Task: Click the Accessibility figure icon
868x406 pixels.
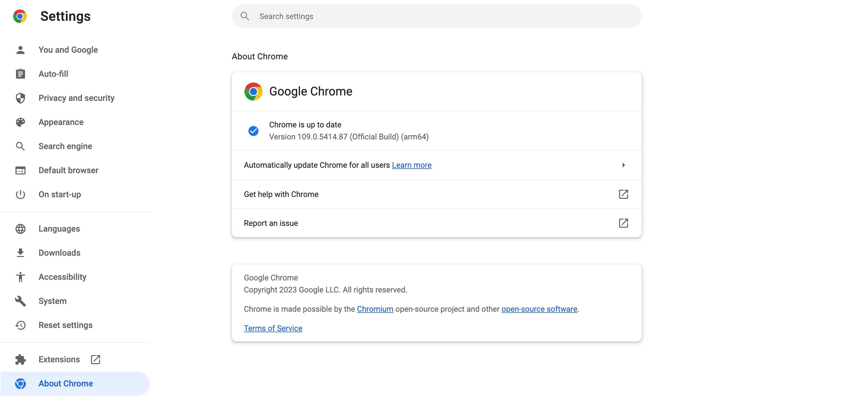Action: coord(20,277)
